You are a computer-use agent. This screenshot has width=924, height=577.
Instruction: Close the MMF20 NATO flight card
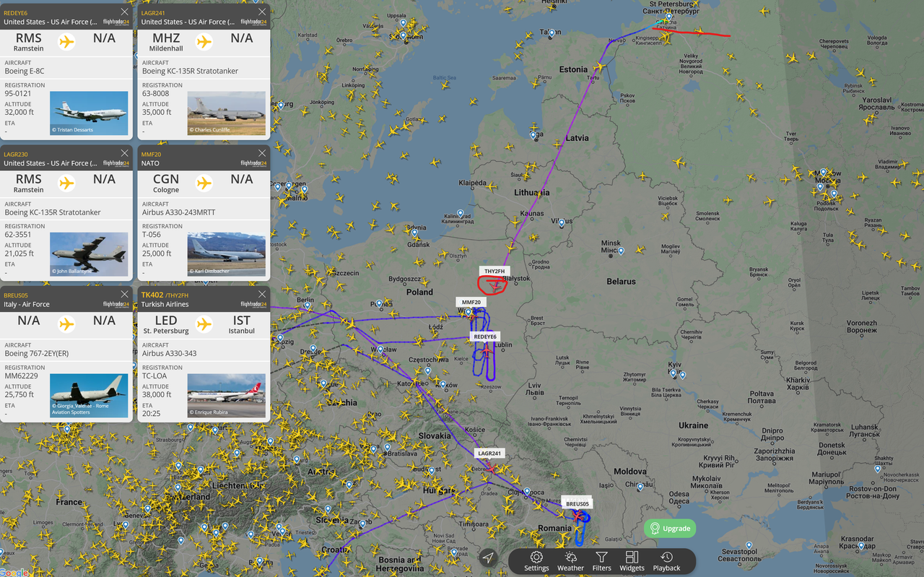[262, 153]
